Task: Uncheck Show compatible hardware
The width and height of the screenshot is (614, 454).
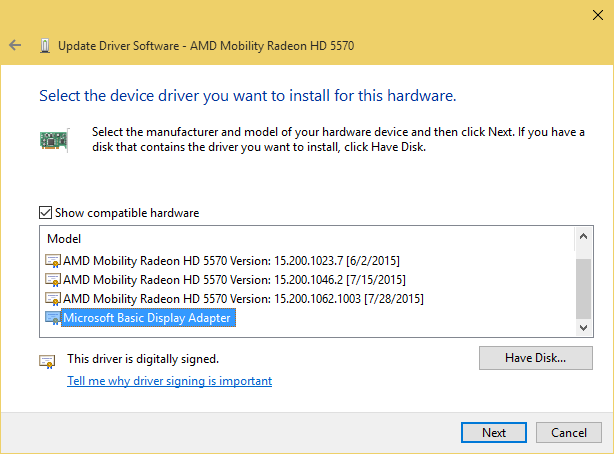Action: tap(45, 213)
